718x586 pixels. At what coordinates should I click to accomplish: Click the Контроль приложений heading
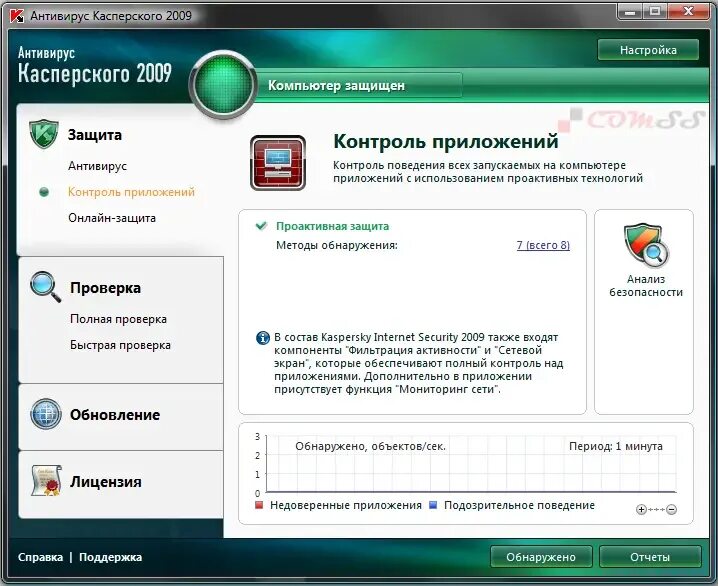point(446,141)
